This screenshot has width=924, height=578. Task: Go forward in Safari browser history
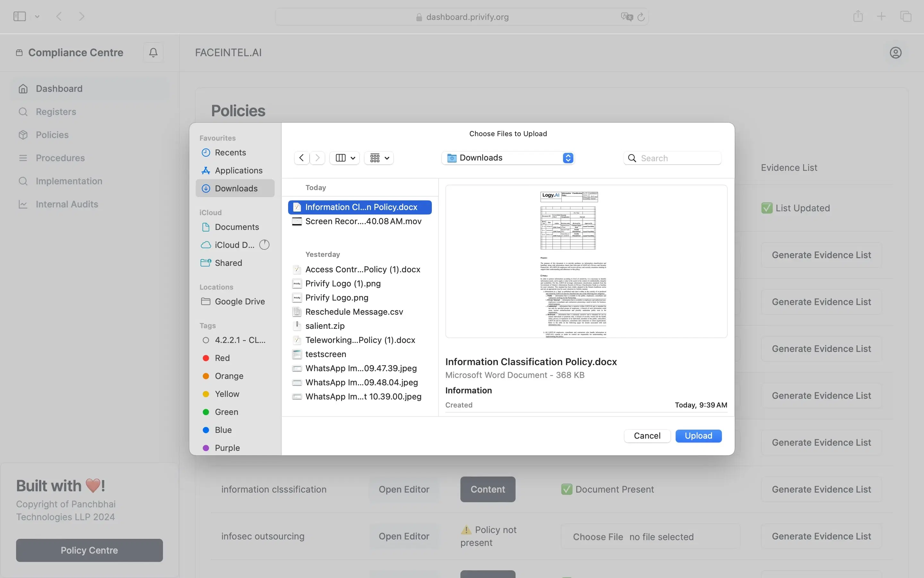point(81,16)
